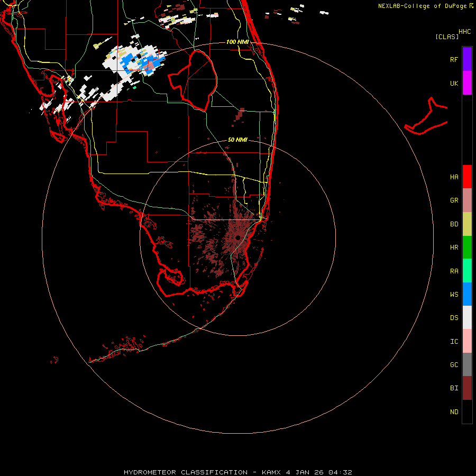Click the ND legend label

[454, 412]
